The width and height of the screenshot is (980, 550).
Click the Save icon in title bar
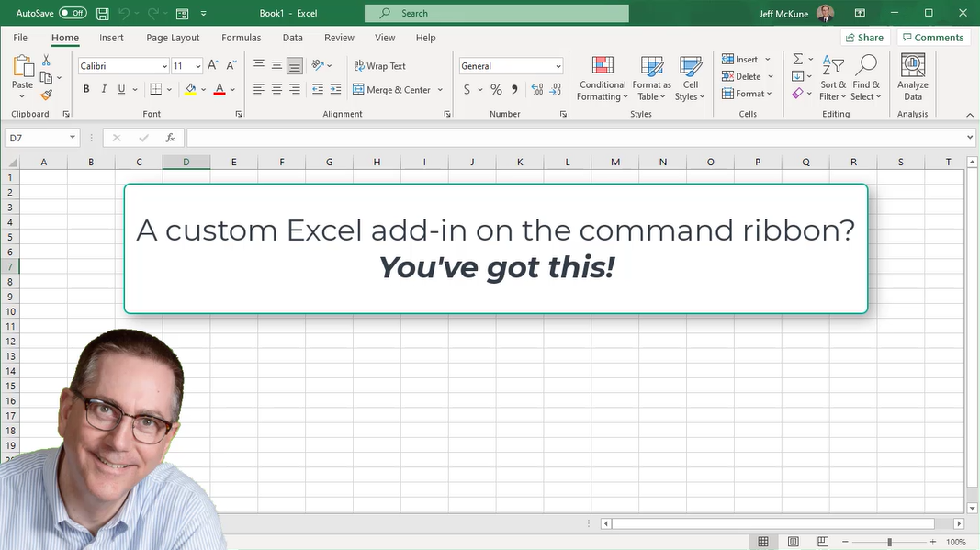[x=103, y=13]
